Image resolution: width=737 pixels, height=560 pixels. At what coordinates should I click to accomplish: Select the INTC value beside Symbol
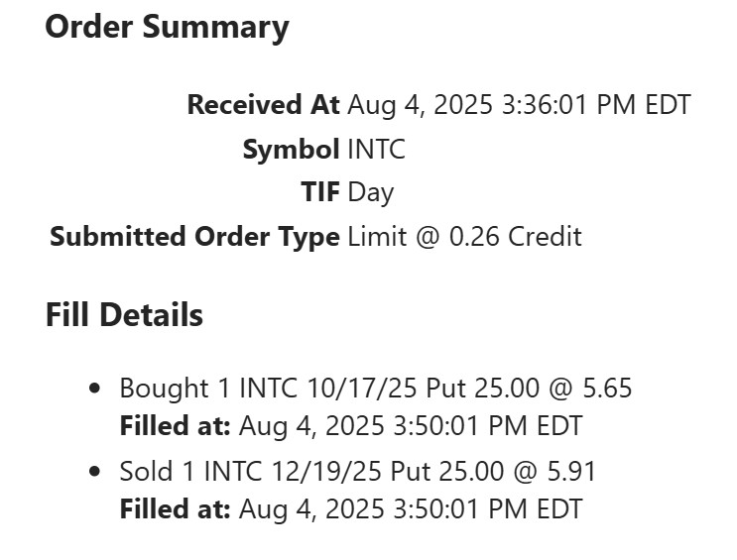pyautogui.click(x=376, y=150)
